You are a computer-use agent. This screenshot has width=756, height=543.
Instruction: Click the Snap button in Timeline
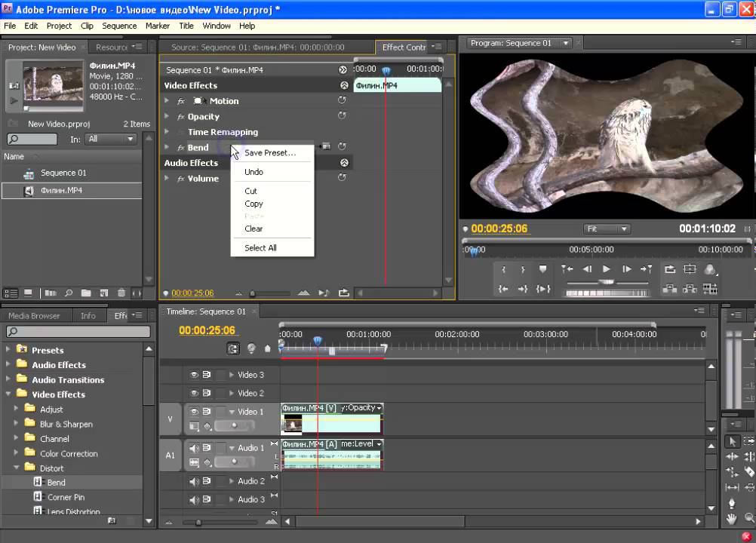click(x=233, y=348)
